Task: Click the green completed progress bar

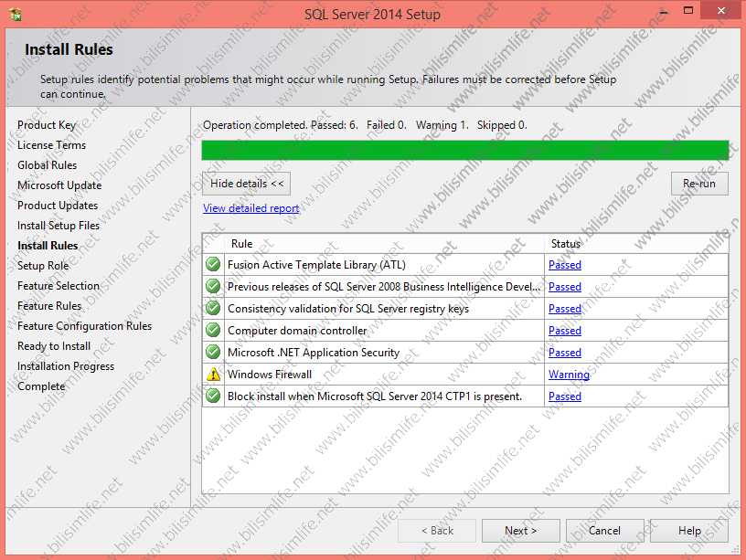Action: (465, 150)
